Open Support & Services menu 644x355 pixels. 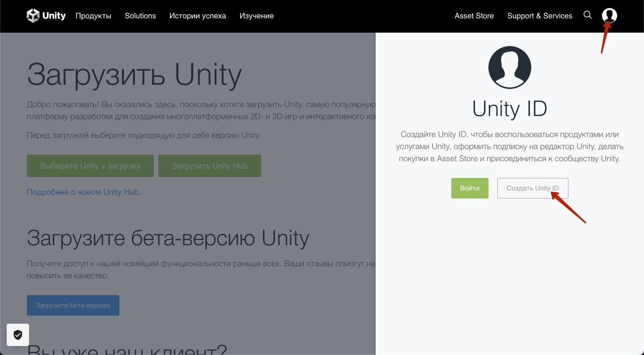pos(540,16)
